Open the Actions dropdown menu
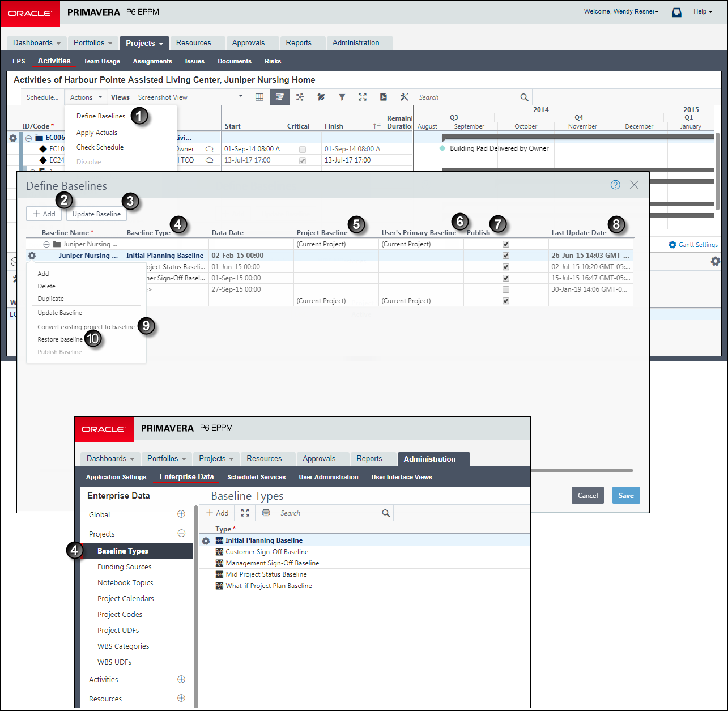This screenshot has height=711, width=728. click(86, 97)
